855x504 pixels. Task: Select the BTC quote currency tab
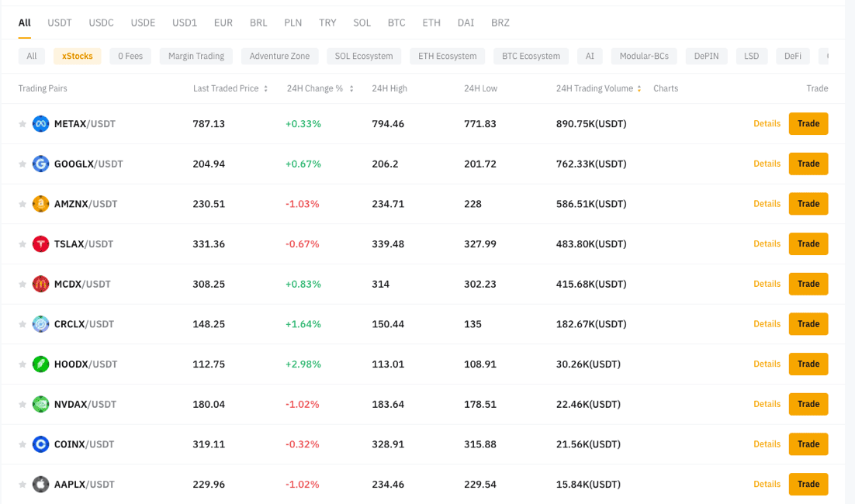tap(396, 22)
